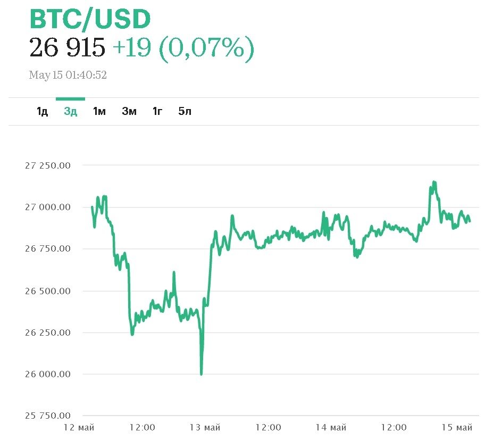Click the 15 май date label
Viewport: 502px width, 448px height.
tap(457, 427)
